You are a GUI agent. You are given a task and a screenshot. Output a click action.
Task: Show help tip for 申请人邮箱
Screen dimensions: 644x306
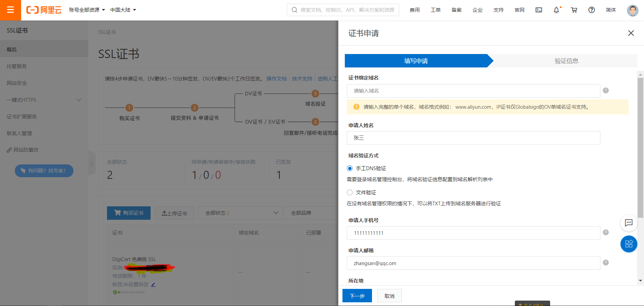[606, 263]
